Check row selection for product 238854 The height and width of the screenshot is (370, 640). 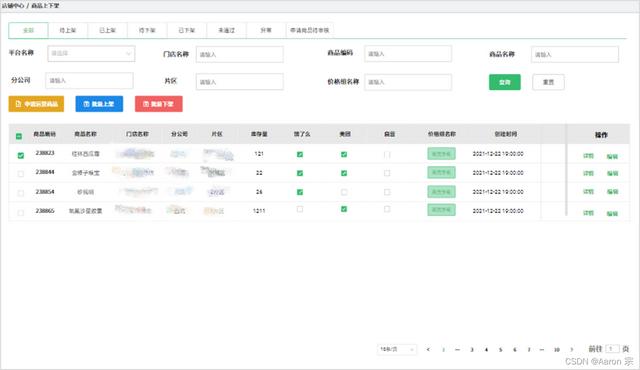[21, 193]
